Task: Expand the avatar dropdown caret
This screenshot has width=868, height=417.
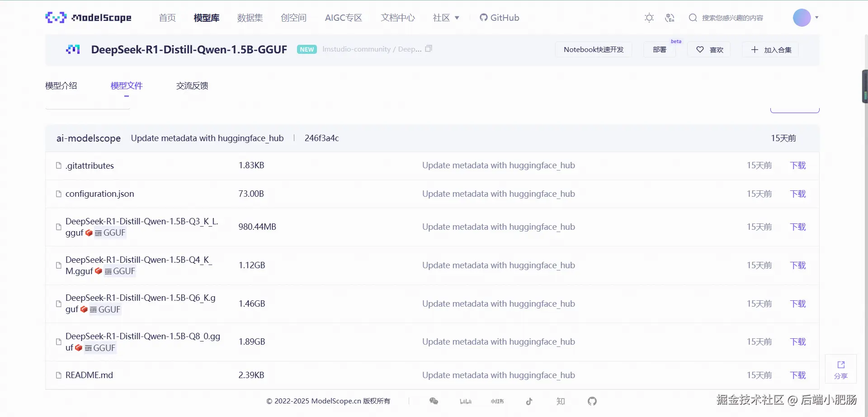Action: pyautogui.click(x=817, y=18)
